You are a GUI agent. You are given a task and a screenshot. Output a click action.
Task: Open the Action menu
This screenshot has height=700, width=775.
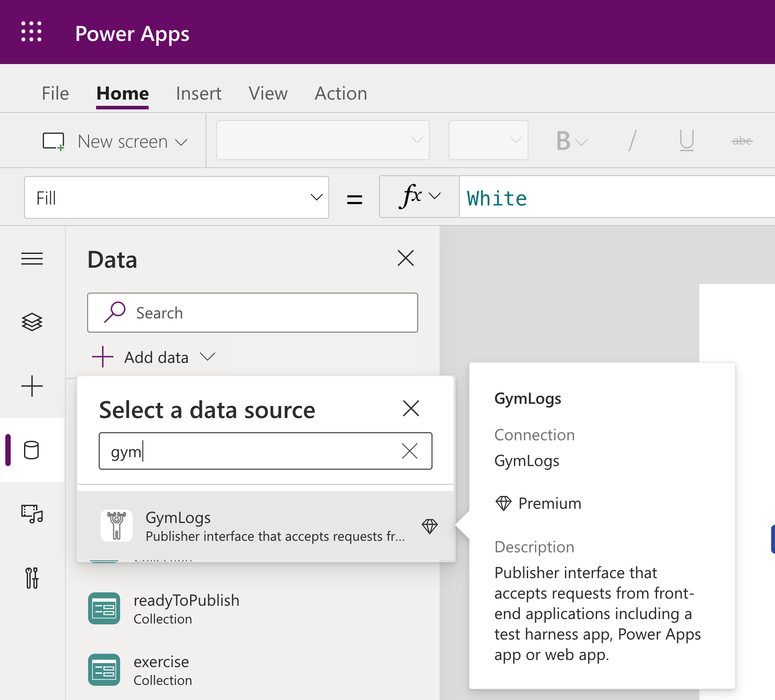tap(341, 93)
